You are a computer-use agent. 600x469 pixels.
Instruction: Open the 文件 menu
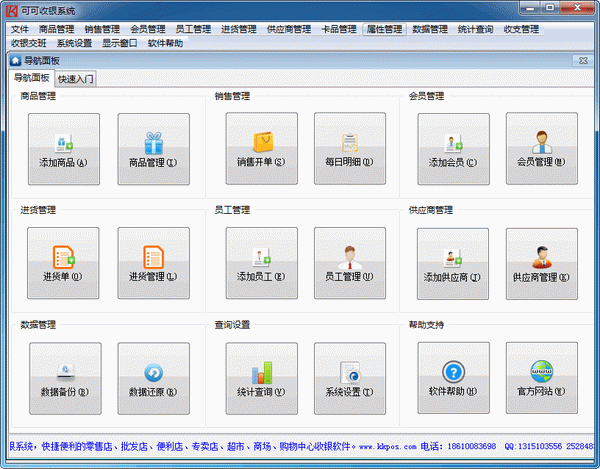coord(20,30)
